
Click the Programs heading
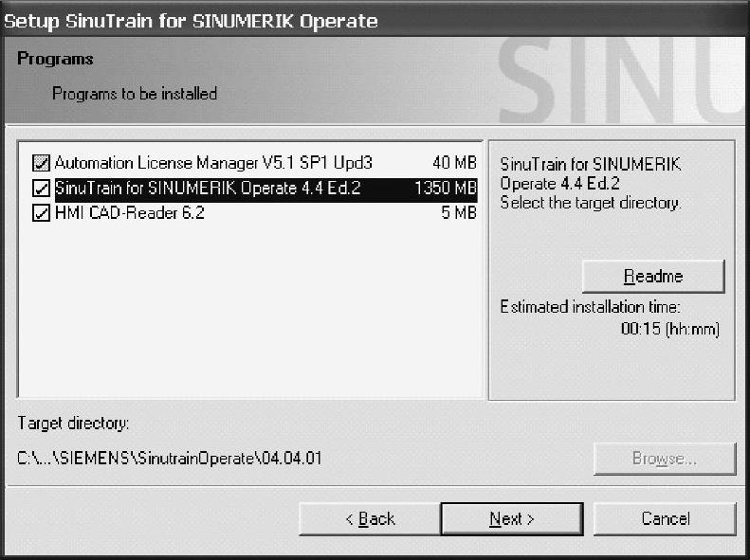tap(55, 59)
